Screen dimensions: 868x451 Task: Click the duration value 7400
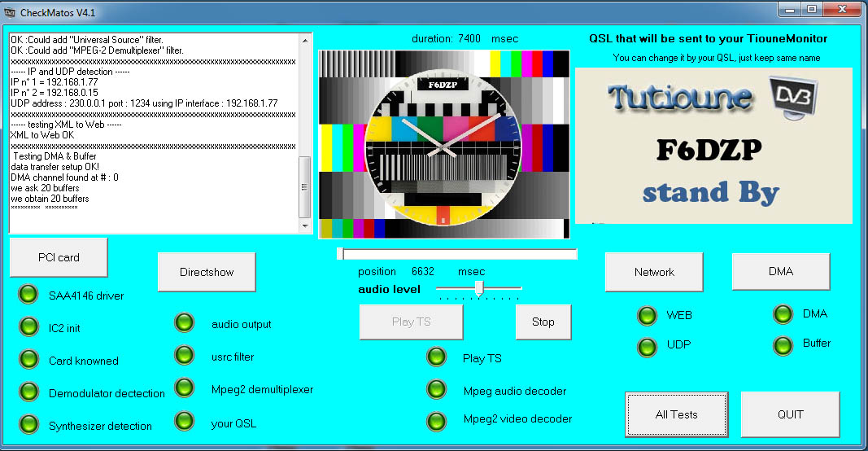(469, 39)
